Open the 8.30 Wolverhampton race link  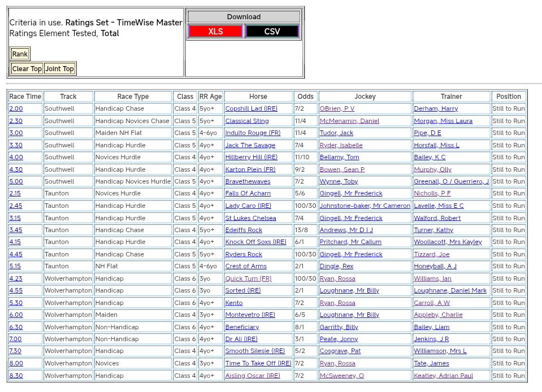(x=16, y=376)
